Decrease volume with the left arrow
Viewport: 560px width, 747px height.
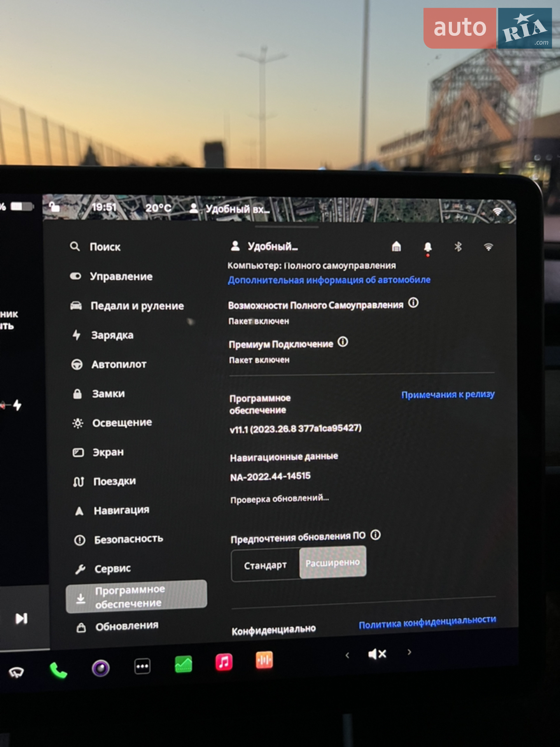pos(347,656)
